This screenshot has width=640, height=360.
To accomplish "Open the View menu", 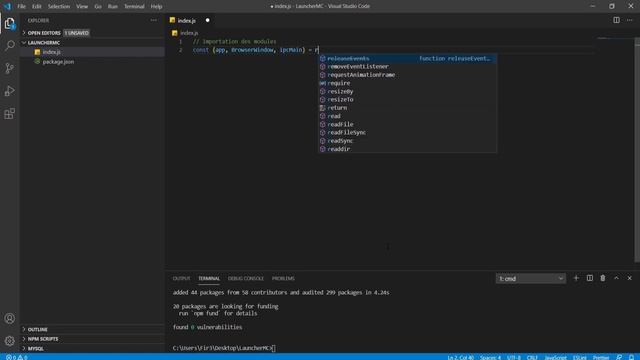I will (x=82, y=7).
